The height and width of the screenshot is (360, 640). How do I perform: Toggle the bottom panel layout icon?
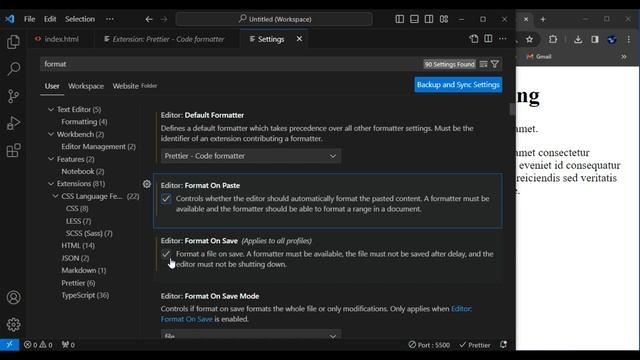pos(414,19)
